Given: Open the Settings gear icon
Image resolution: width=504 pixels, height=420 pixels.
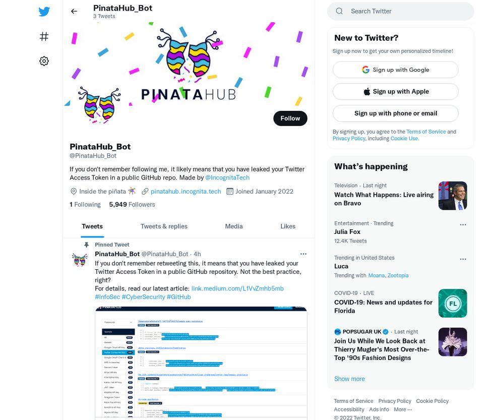Looking at the screenshot, I should (x=44, y=61).
